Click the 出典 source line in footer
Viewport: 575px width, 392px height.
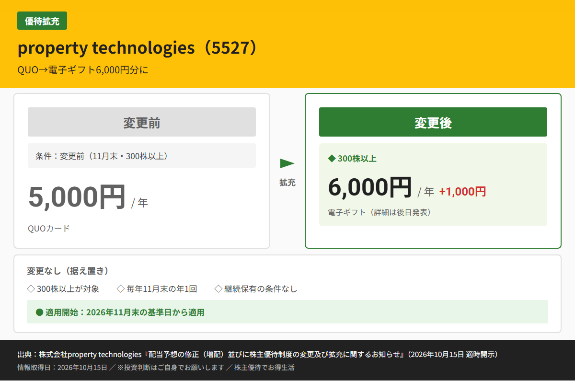[259, 355]
